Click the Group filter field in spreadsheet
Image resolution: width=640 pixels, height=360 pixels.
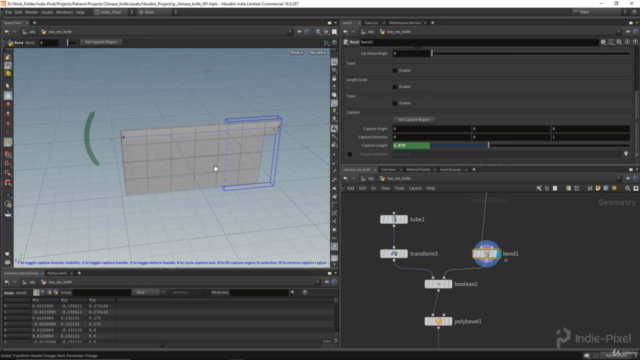tap(102, 292)
